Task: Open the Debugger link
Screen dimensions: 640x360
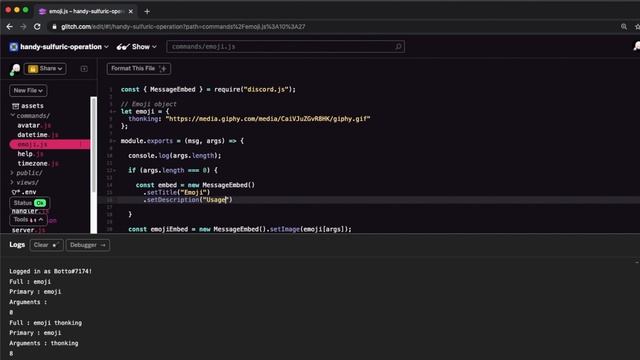Action: tap(88, 245)
